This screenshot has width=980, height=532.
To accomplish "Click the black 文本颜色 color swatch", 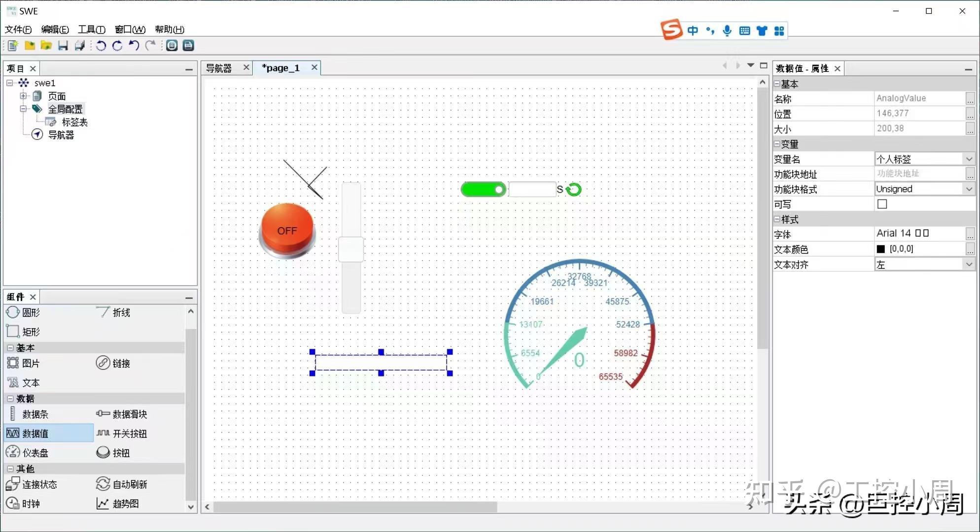I will 881,249.
